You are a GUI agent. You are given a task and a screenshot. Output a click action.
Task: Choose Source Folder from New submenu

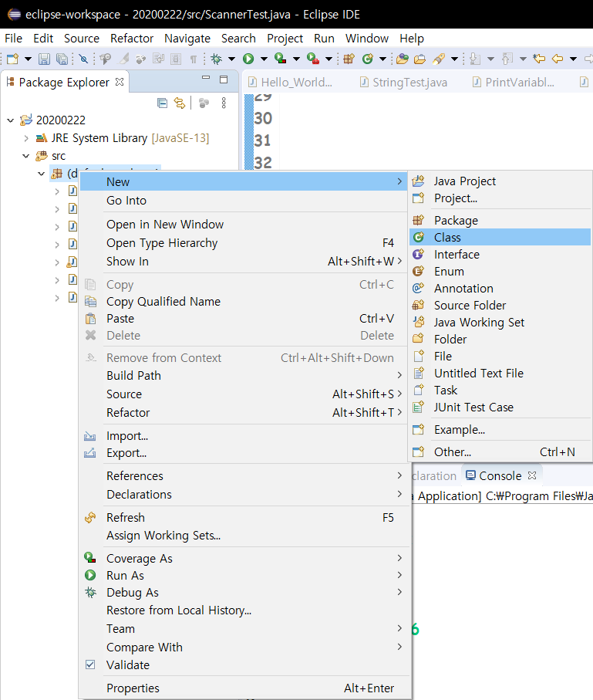[500, 306]
